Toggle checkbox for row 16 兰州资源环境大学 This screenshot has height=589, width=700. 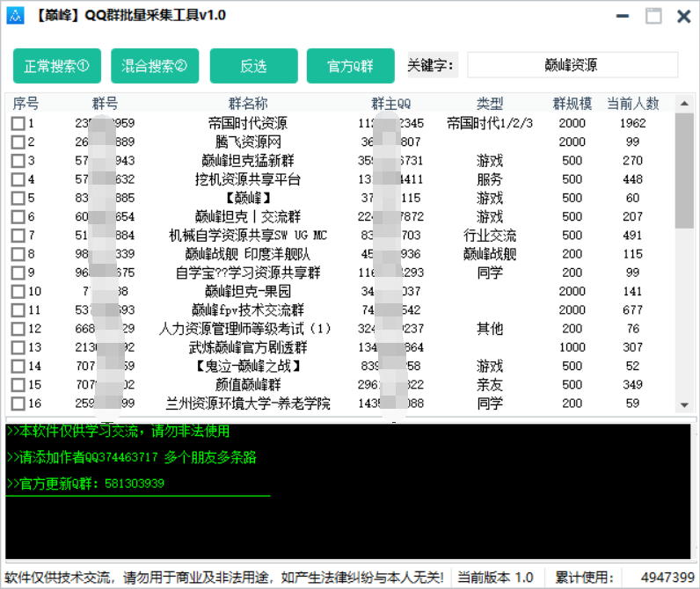[x=18, y=404]
